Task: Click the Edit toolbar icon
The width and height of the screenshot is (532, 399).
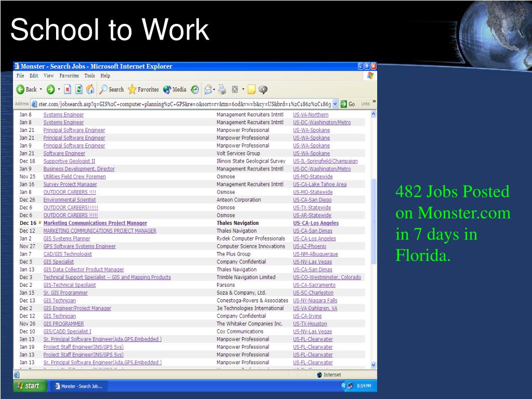Action: [x=235, y=89]
